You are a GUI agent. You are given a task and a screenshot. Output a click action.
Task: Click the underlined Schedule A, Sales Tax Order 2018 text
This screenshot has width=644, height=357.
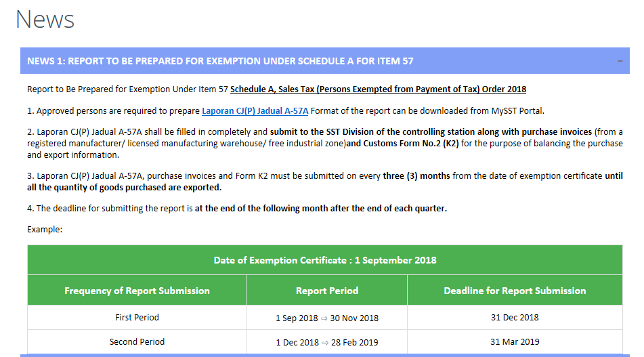(378, 89)
